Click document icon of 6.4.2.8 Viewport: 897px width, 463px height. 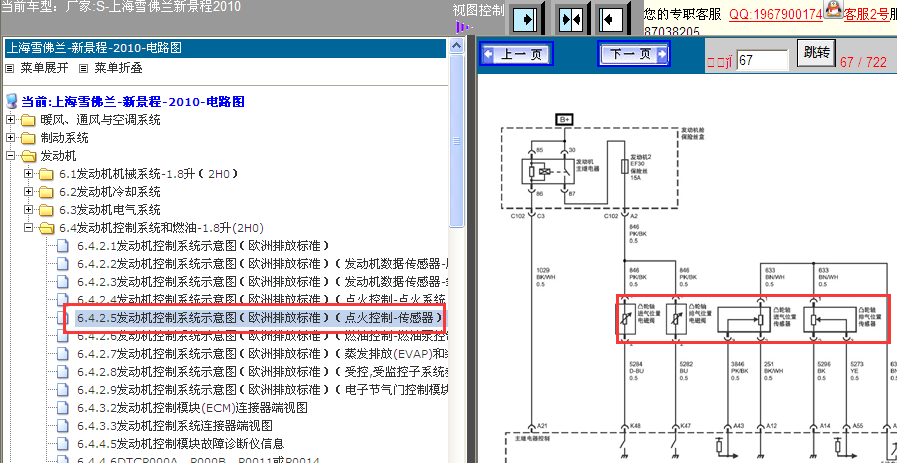point(61,373)
